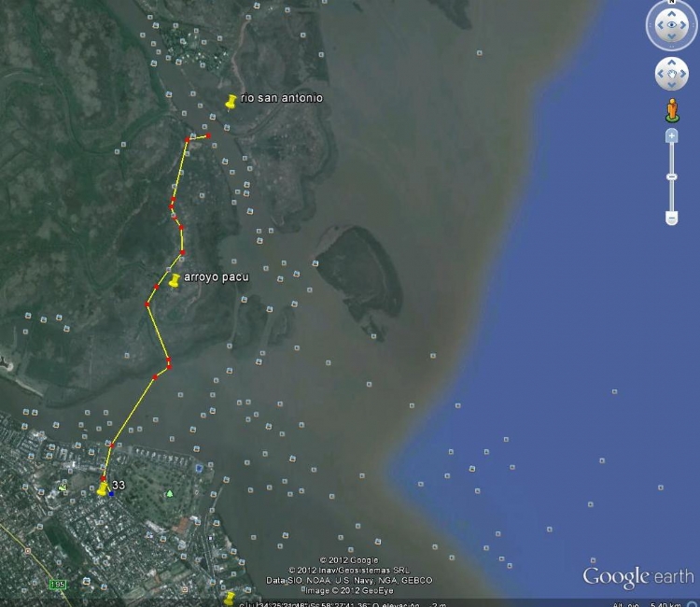Click move-right arrow on the pan joystick
This screenshot has height=607, width=700.
[683, 74]
